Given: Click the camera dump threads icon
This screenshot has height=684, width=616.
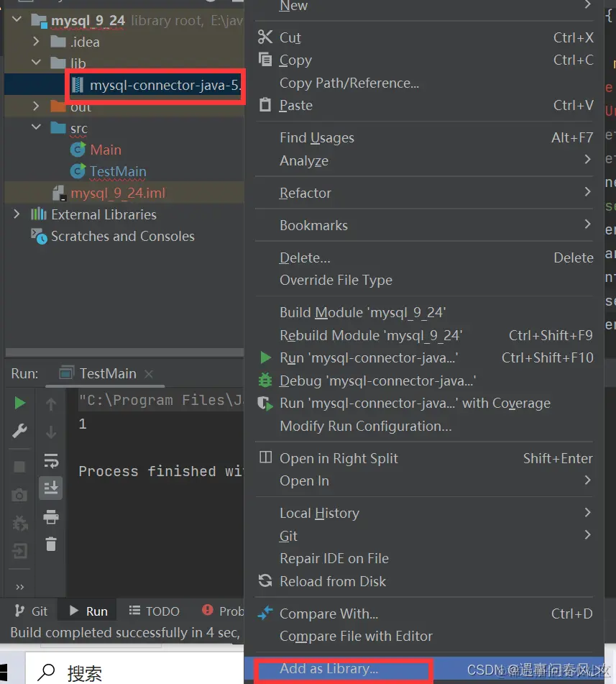Looking at the screenshot, I should [19, 495].
